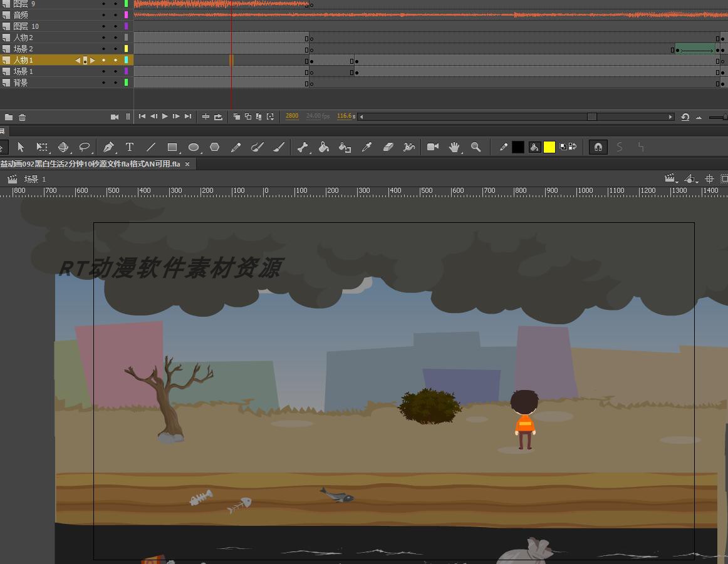Select the Selection arrow tool

[x=21, y=147]
